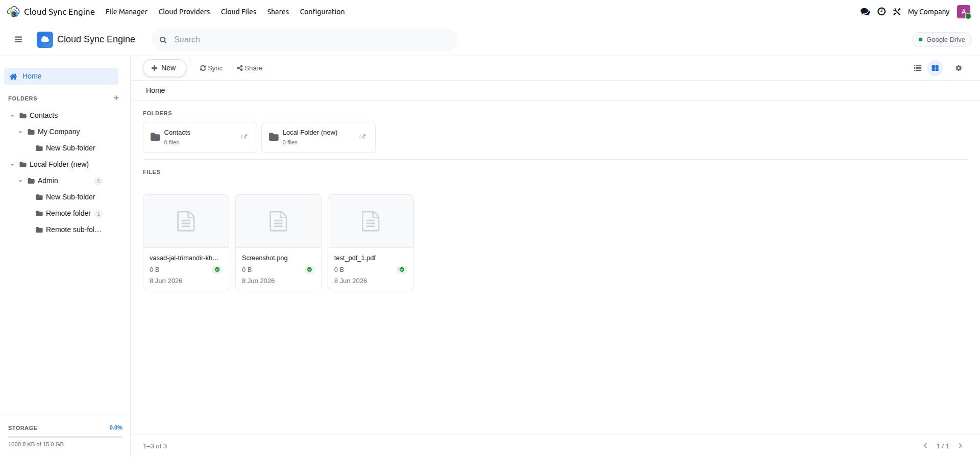Viewport: 980px width, 457px height.
Task: Select Remote sub-fol… tree item
Action: [73, 230]
